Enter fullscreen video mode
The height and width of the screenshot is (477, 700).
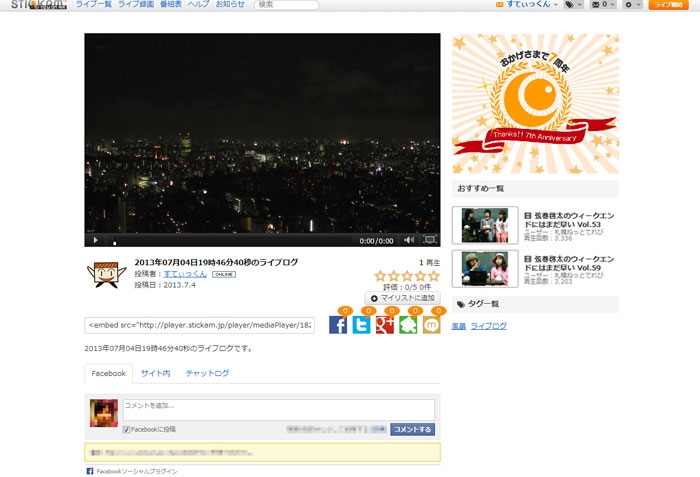429,240
